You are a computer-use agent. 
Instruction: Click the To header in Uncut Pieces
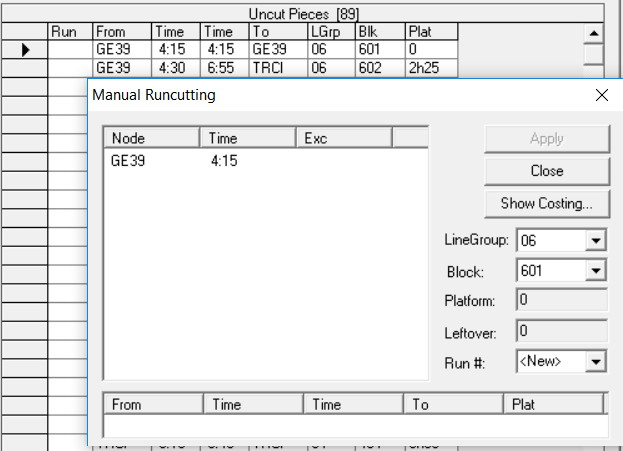click(278, 31)
